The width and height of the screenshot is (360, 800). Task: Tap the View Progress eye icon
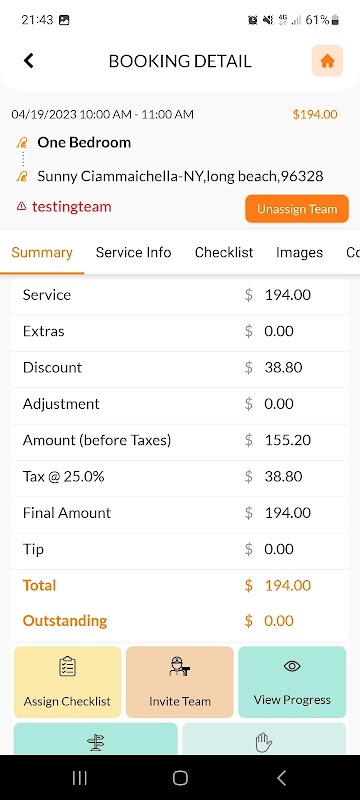[292, 666]
